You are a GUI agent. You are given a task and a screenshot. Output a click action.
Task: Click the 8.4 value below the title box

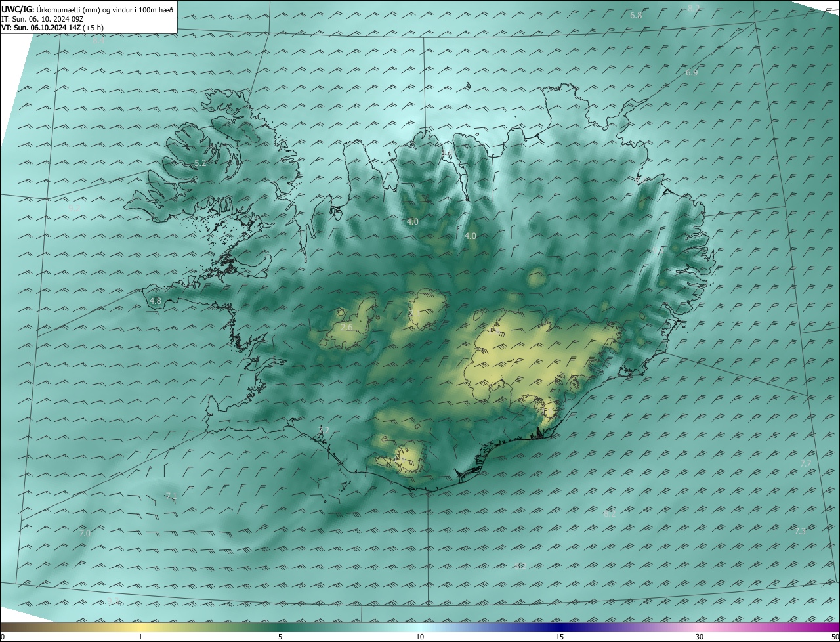click(x=98, y=41)
